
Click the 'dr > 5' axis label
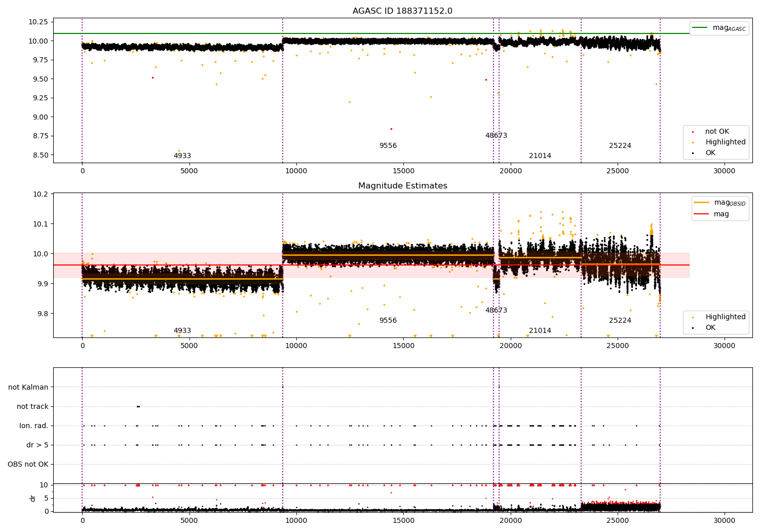[37, 445]
